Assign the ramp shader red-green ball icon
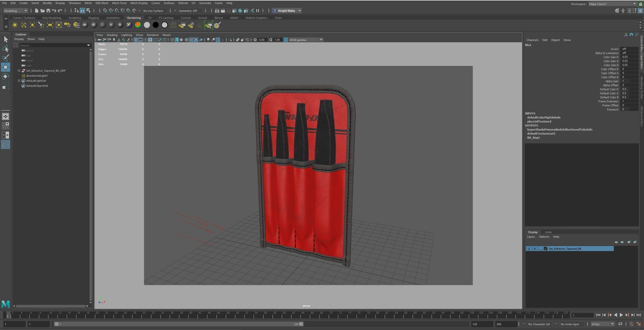The height and width of the screenshot is (330, 644). tap(138, 25)
